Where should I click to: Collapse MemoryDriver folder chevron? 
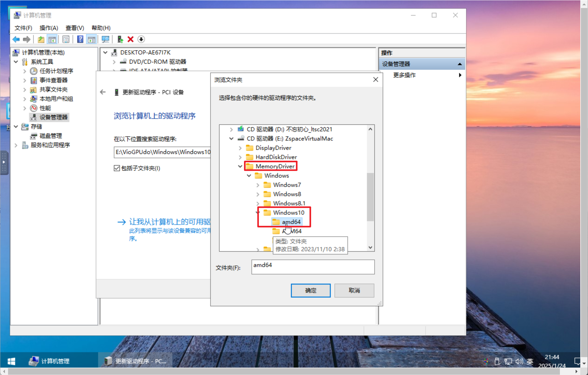click(240, 166)
